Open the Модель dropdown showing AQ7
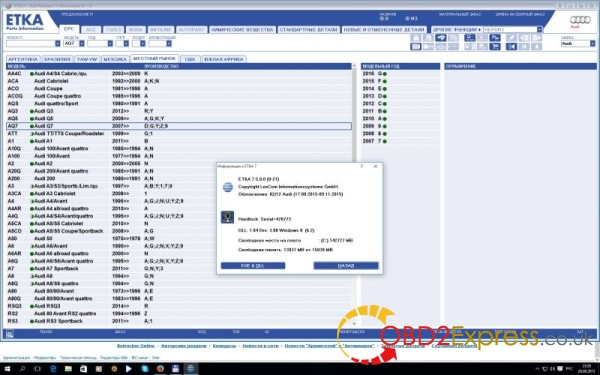The width and height of the screenshot is (600, 375). point(82,44)
